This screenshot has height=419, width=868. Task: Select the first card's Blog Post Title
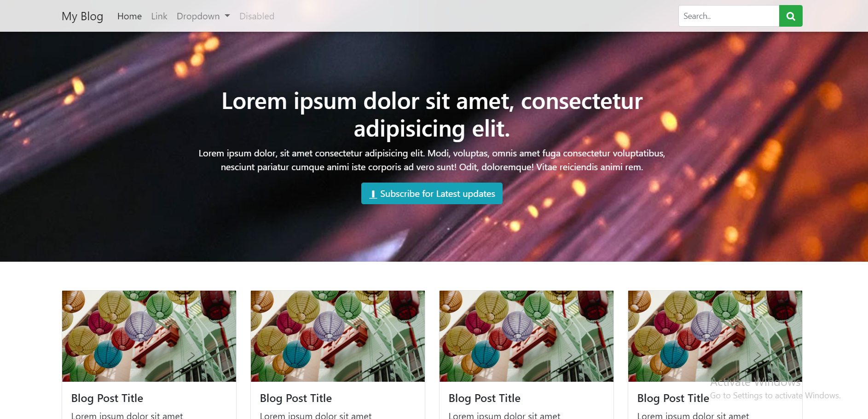(107, 398)
